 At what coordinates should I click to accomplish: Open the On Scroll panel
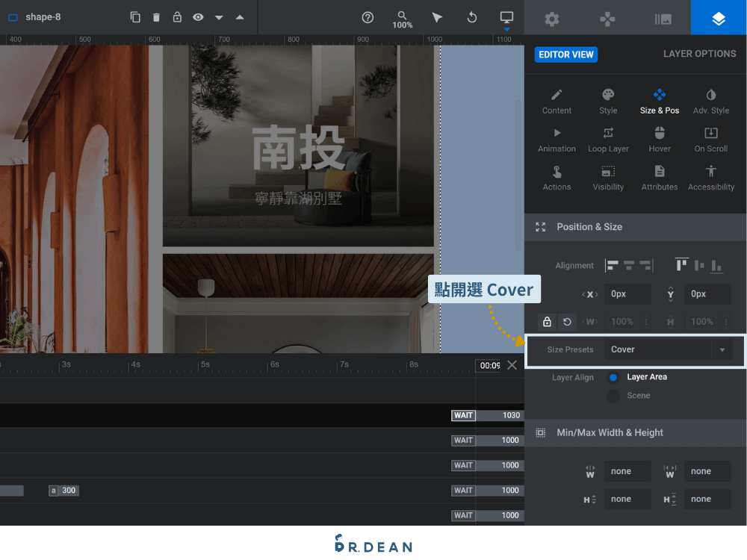click(710, 142)
